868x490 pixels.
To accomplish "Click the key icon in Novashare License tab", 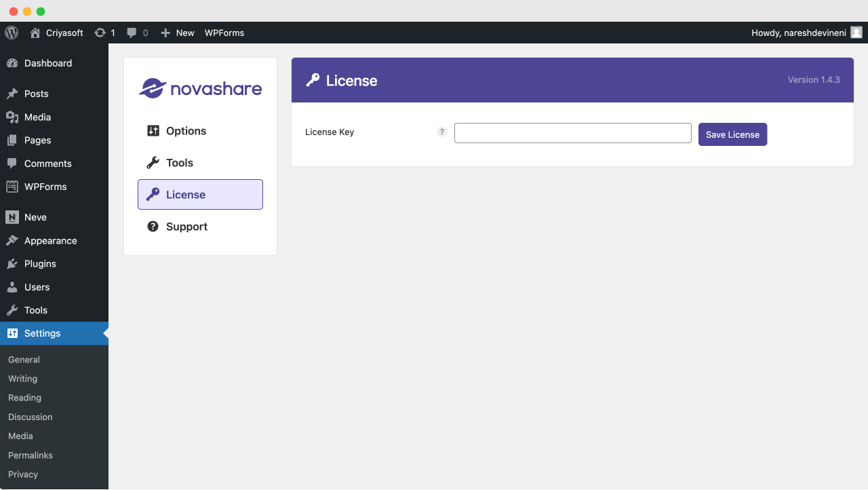I will (x=153, y=195).
